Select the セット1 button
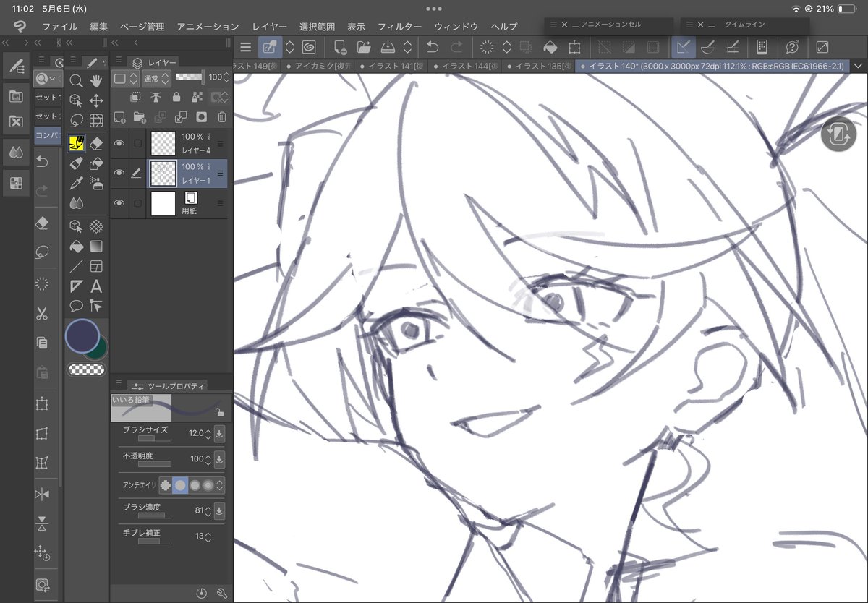This screenshot has height=603, width=868. (48, 98)
